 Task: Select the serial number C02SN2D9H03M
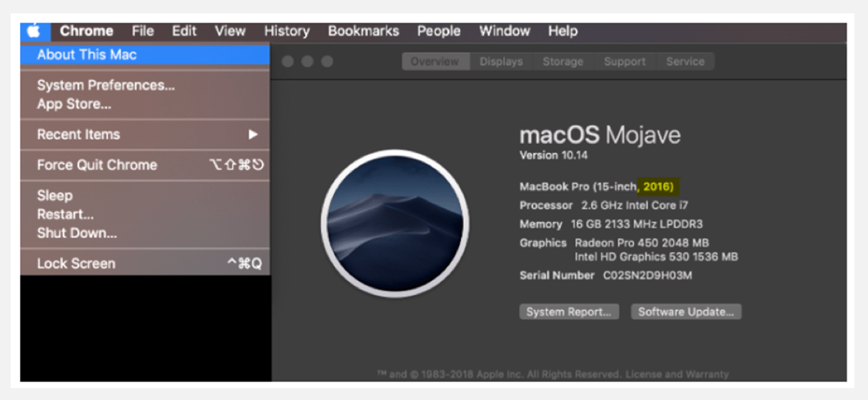tap(647, 275)
